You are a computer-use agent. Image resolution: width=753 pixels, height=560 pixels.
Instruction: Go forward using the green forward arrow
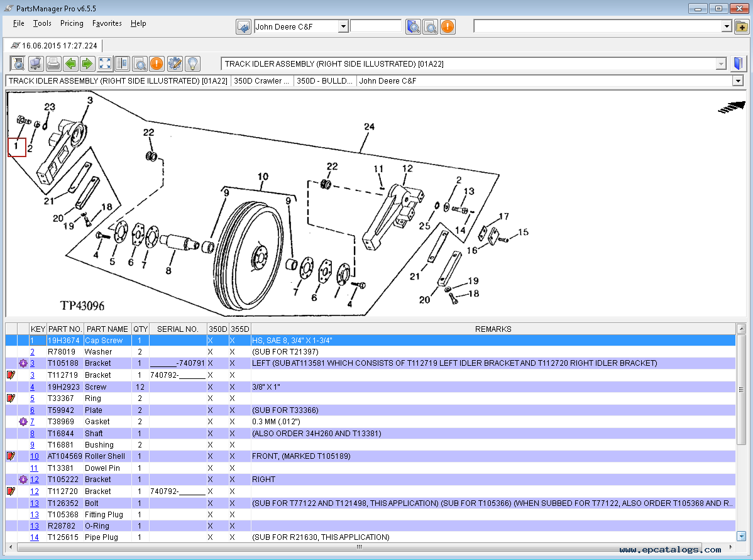87,63
